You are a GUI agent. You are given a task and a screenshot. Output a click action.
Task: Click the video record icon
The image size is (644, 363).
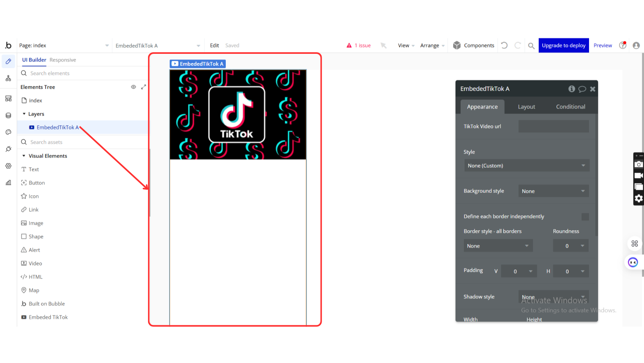tap(639, 176)
